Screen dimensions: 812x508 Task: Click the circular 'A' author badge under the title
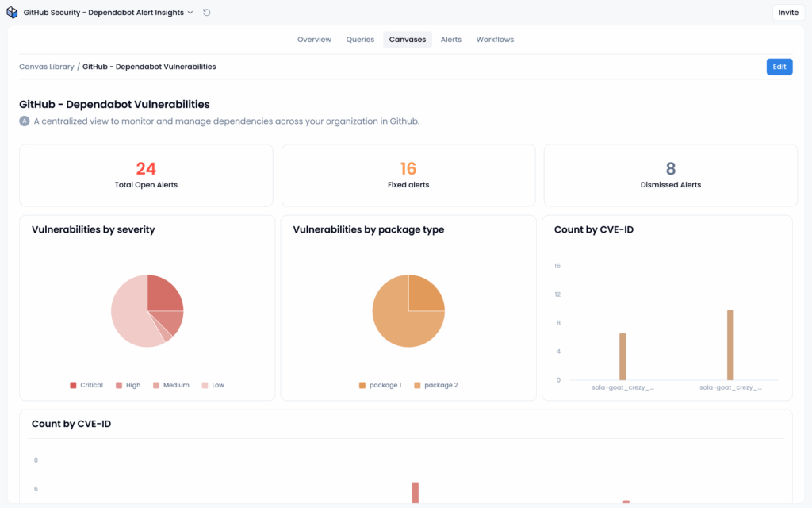25,121
